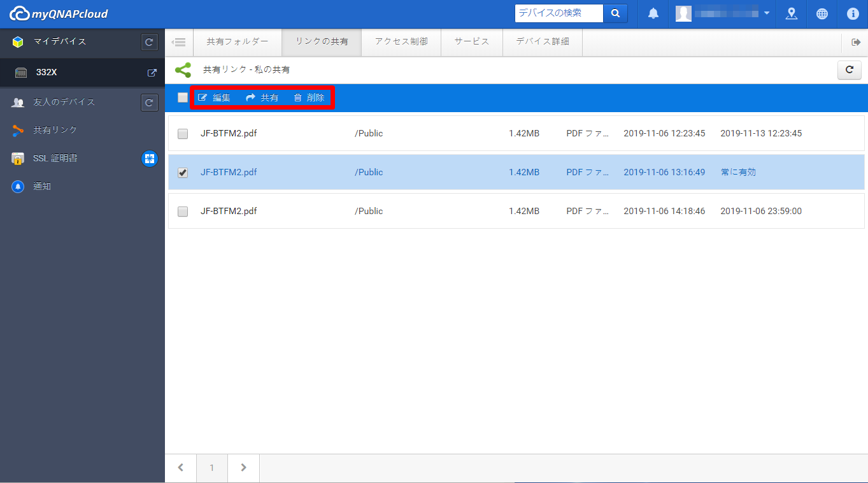This screenshot has width=868, height=483.
Task: Click JF-BTFM2.pdf created 14:18:46
Action: tap(229, 212)
